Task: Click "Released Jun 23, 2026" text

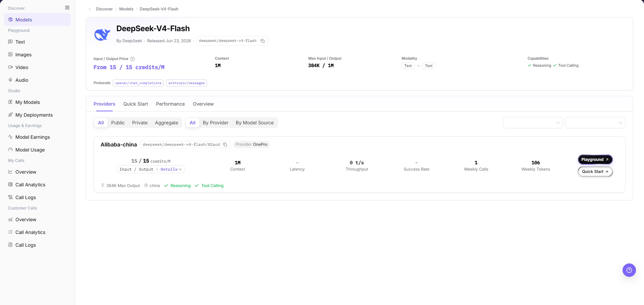Action: click(169, 41)
